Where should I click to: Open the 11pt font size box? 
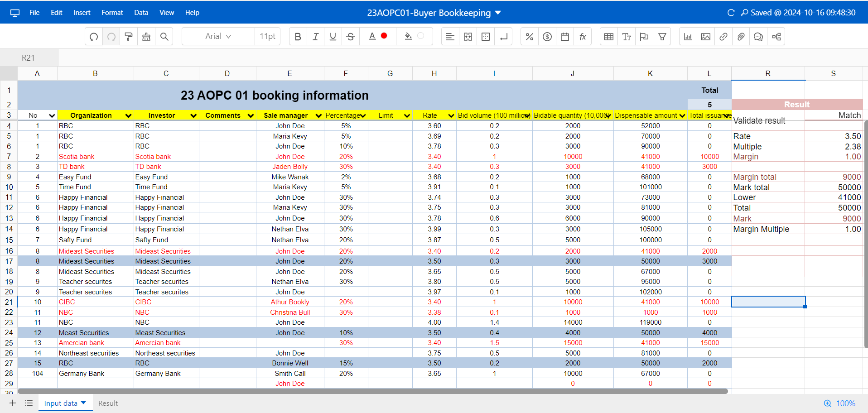268,36
